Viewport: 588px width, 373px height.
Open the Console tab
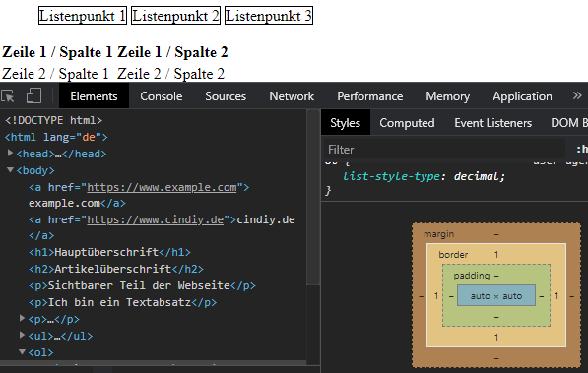tap(162, 96)
